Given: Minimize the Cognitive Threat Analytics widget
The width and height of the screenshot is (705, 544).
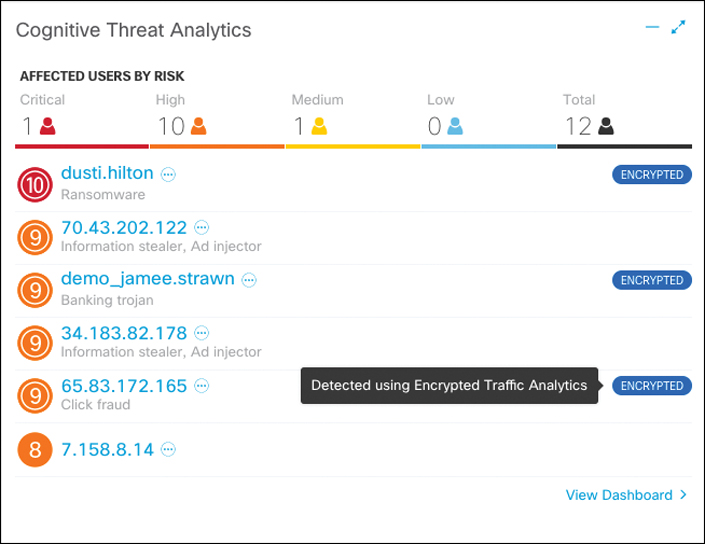Looking at the screenshot, I should (653, 28).
